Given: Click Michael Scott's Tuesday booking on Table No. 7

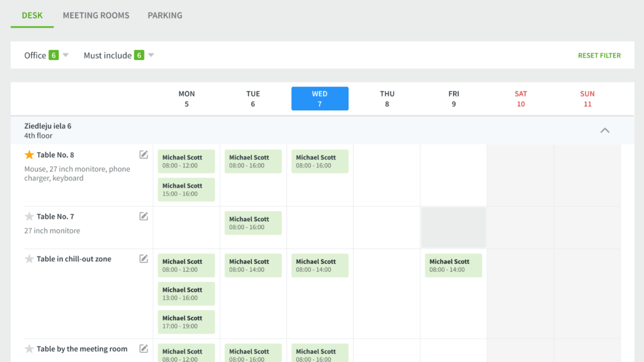Looking at the screenshot, I should tap(253, 223).
